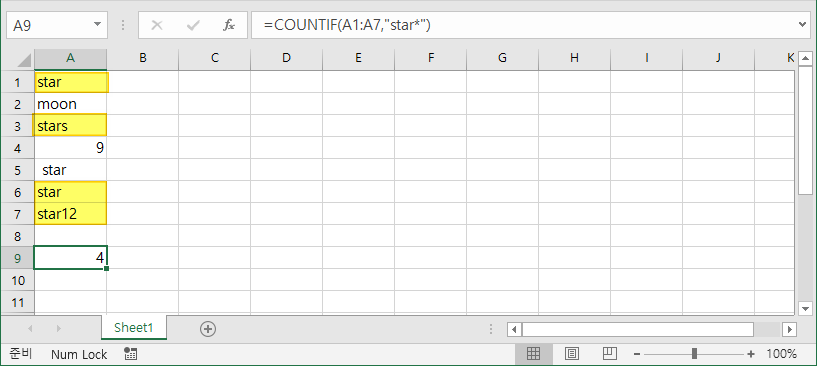Select column E header
817x366 pixels.
[358, 58]
